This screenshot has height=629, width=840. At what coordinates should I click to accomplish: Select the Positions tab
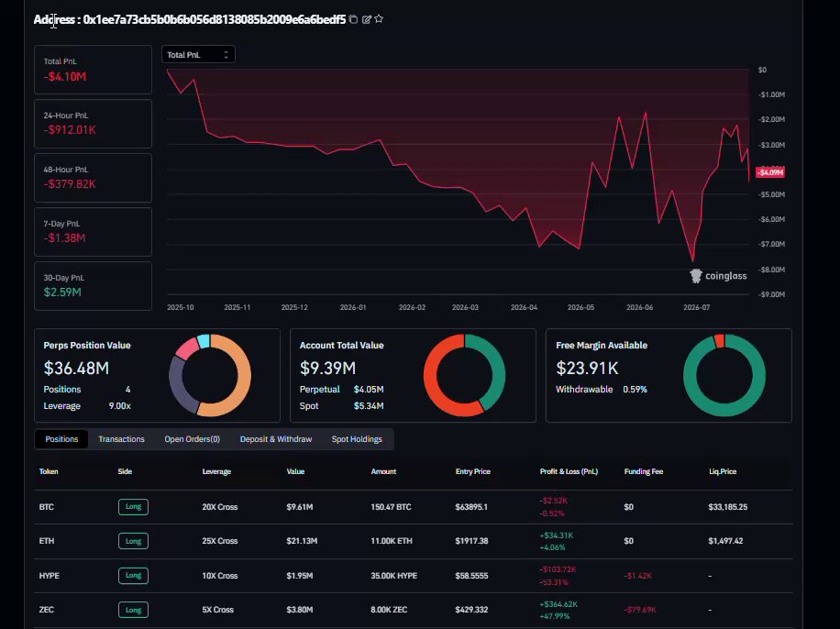pos(61,439)
